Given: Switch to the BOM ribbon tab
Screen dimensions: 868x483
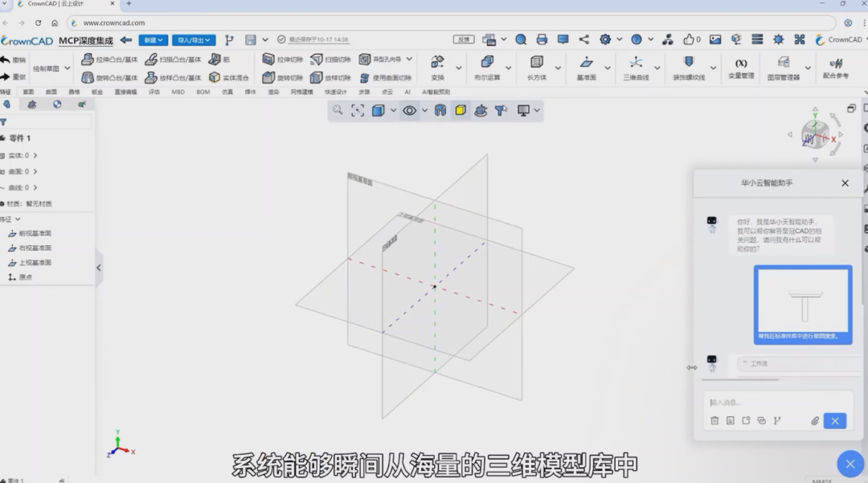Looking at the screenshot, I should (203, 92).
